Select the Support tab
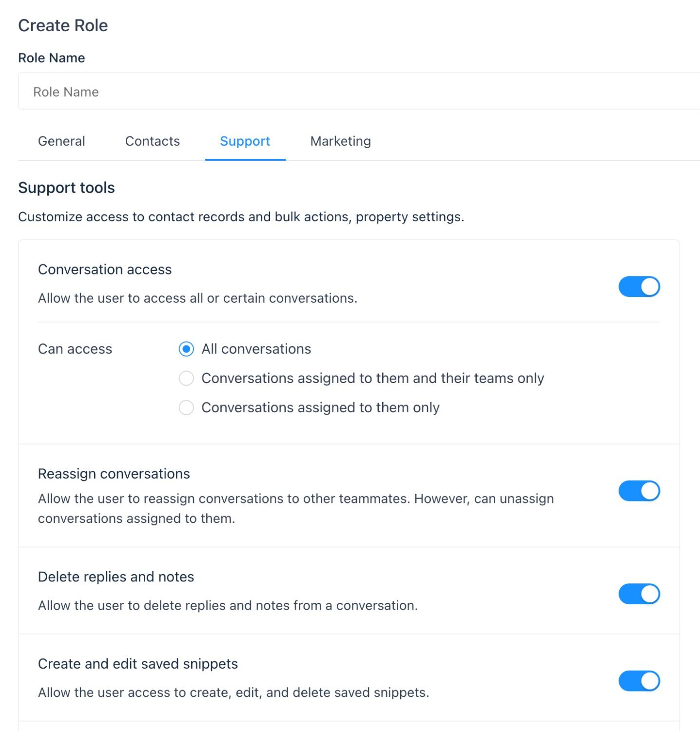Screen dimensions: 700x731 coord(245,141)
